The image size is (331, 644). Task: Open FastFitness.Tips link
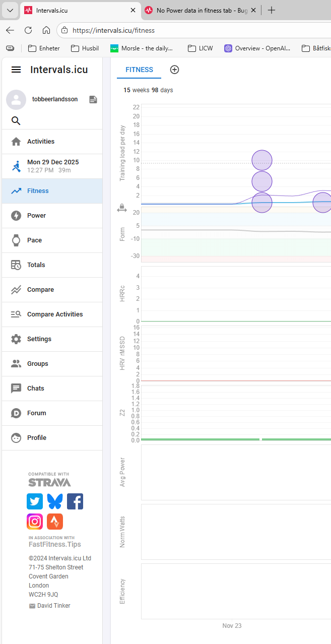tap(54, 544)
